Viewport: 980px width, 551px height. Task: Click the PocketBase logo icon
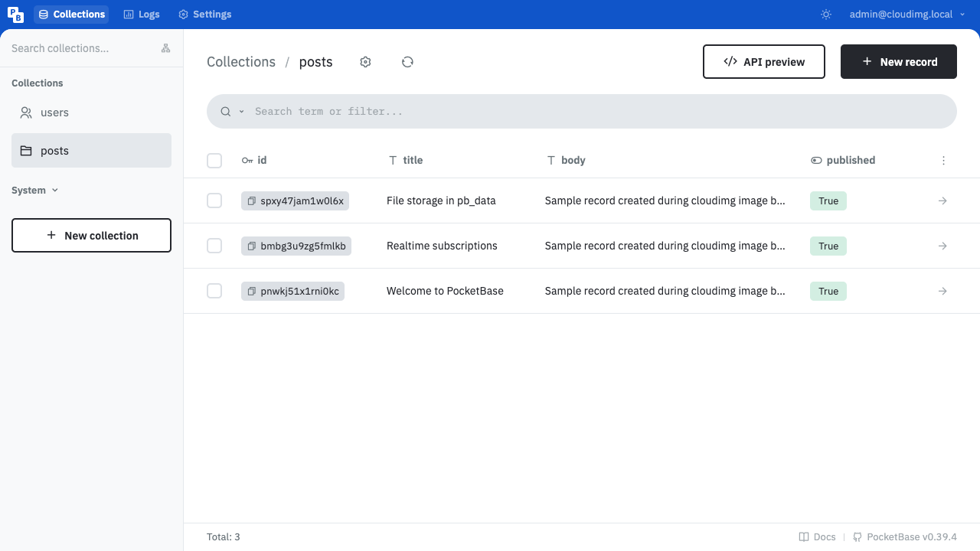pyautogui.click(x=15, y=15)
